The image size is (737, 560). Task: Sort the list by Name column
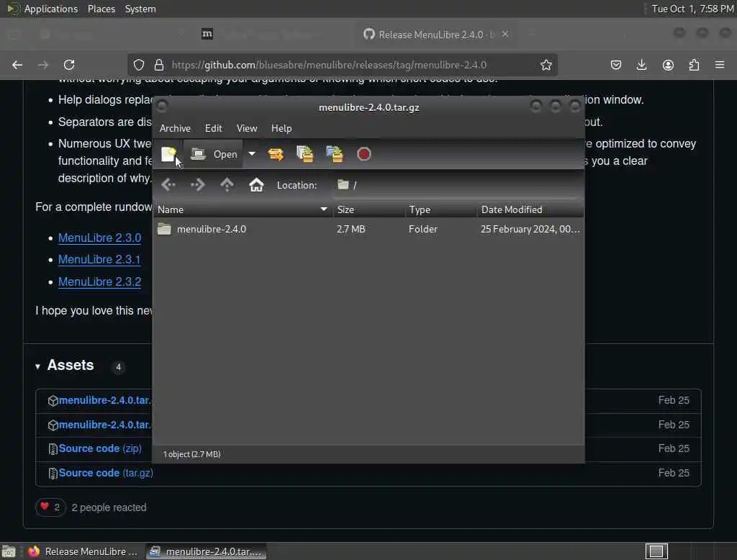tap(243, 209)
